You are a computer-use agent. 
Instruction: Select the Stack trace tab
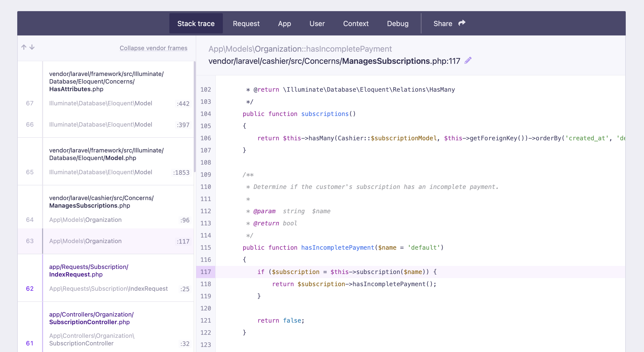tap(196, 23)
